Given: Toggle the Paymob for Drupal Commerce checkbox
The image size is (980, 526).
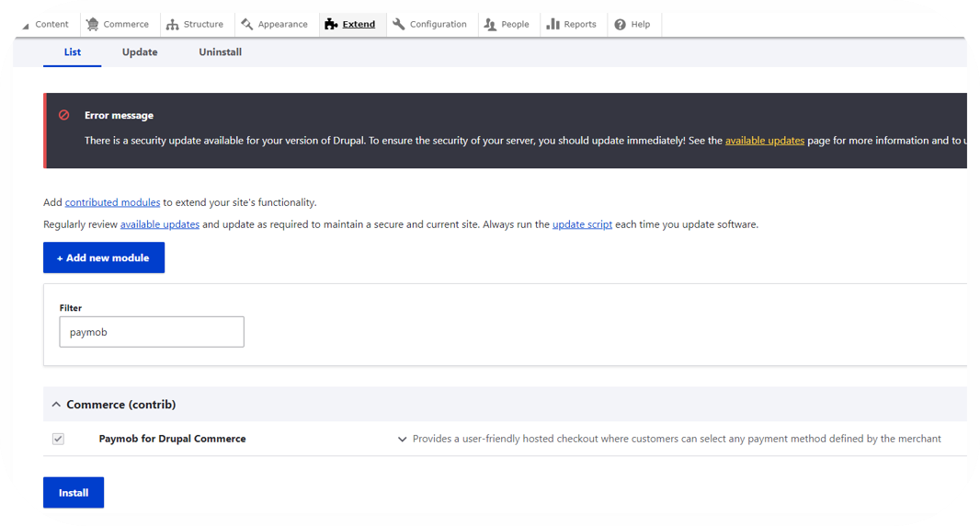Looking at the screenshot, I should click(x=58, y=440).
